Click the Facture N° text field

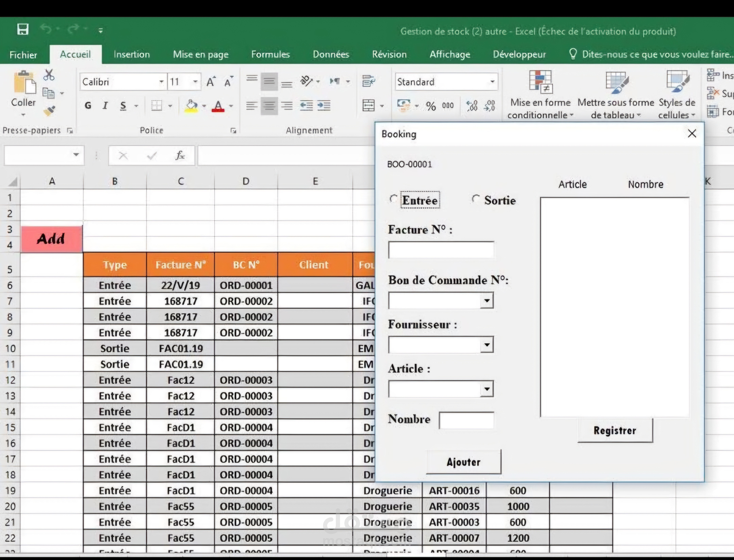[x=441, y=250]
